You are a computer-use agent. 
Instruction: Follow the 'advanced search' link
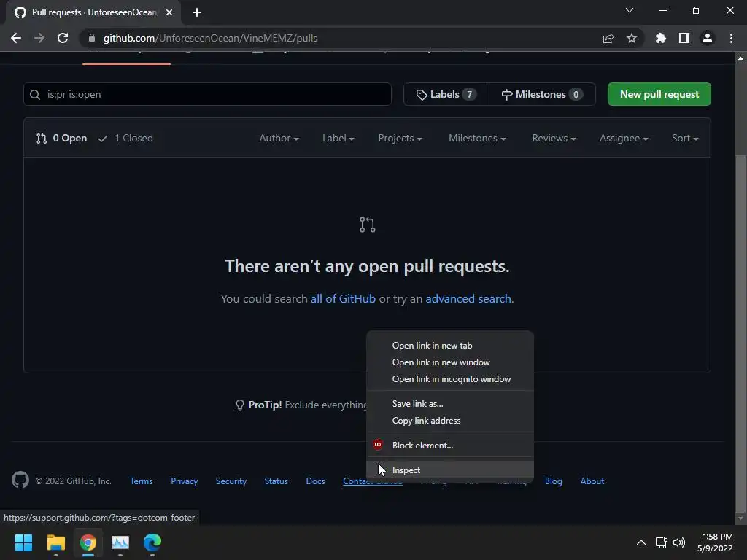(468, 298)
